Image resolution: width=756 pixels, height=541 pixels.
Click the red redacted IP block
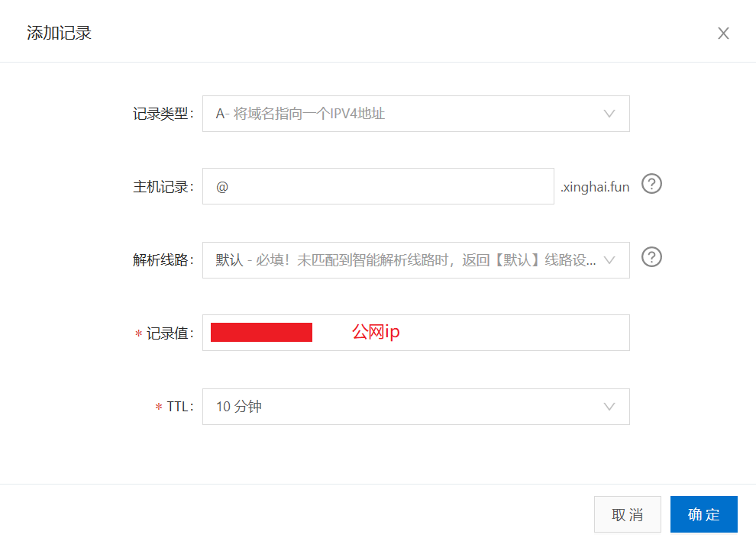pyautogui.click(x=261, y=333)
